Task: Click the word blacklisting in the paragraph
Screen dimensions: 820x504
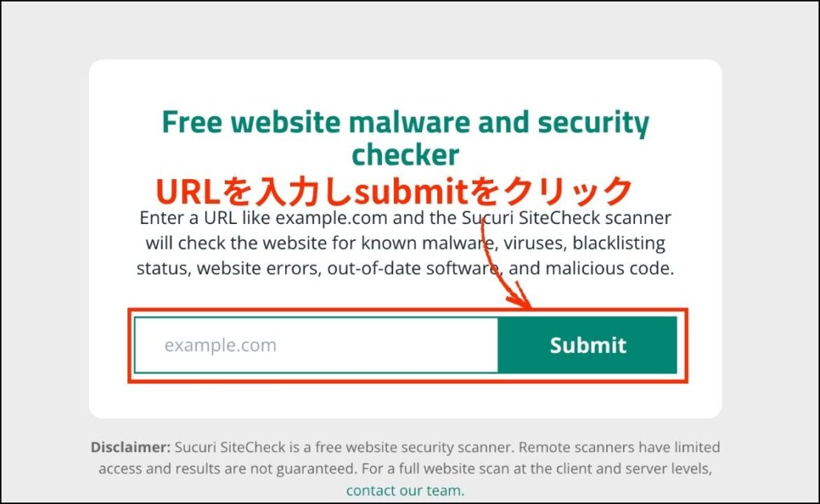Action: [x=619, y=243]
